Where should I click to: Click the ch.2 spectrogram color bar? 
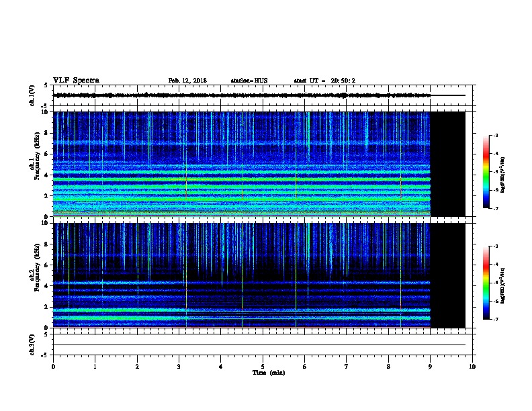point(486,283)
